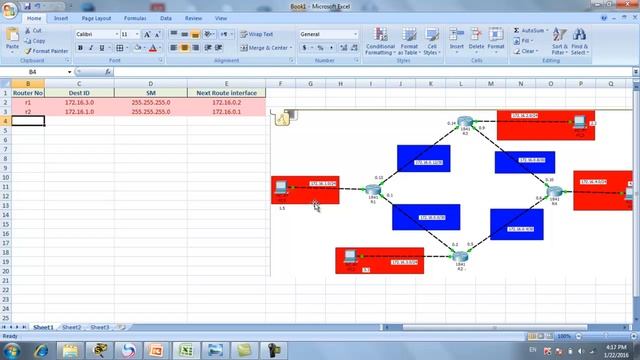Expand the AutoSum dropdown arrow

click(x=547, y=31)
